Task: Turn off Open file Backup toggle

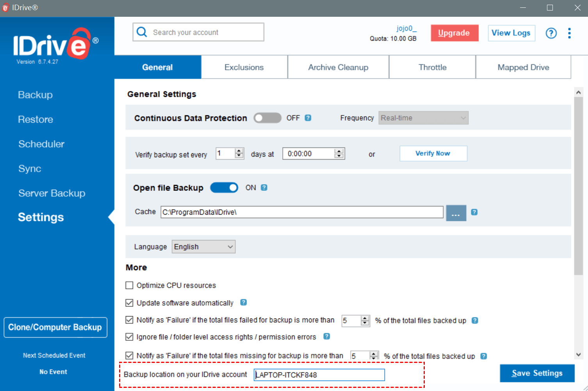Action: tap(224, 188)
